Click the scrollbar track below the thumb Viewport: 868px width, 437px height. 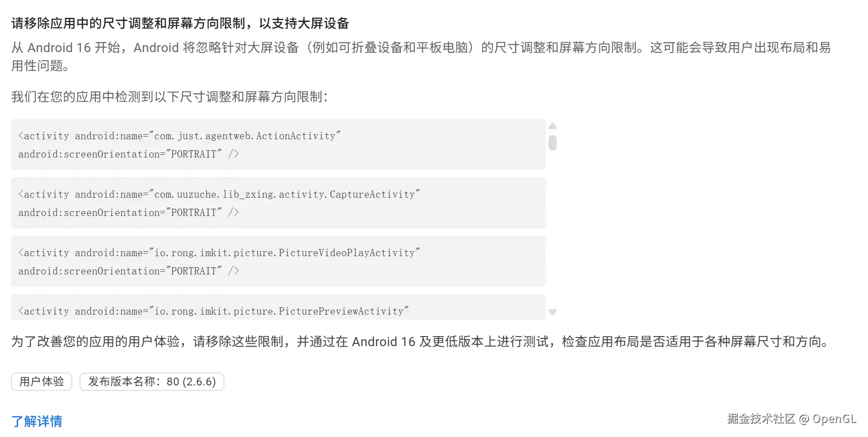(553, 228)
